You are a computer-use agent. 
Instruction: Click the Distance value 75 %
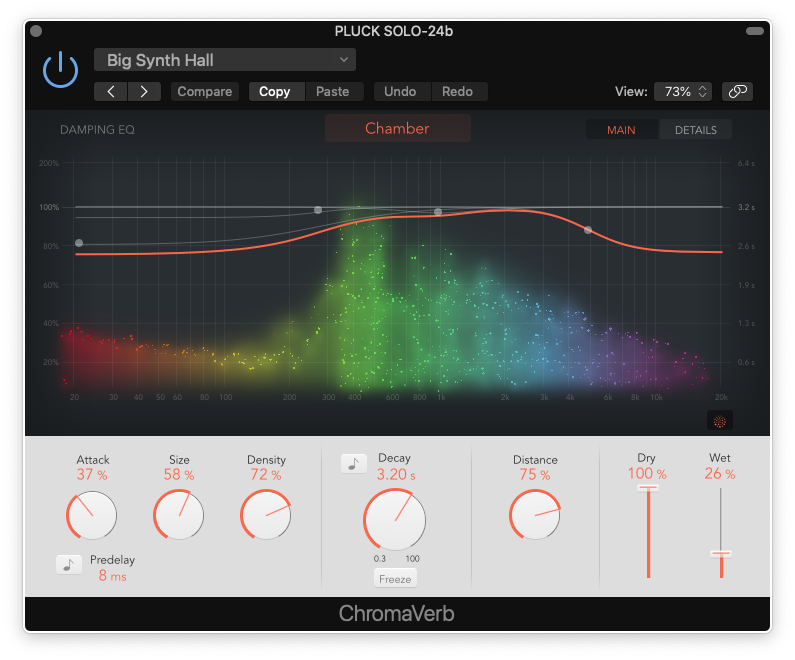(535, 475)
